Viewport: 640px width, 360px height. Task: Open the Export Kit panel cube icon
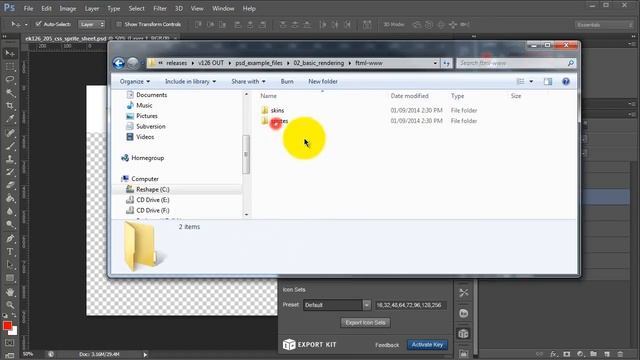(464, 334)
